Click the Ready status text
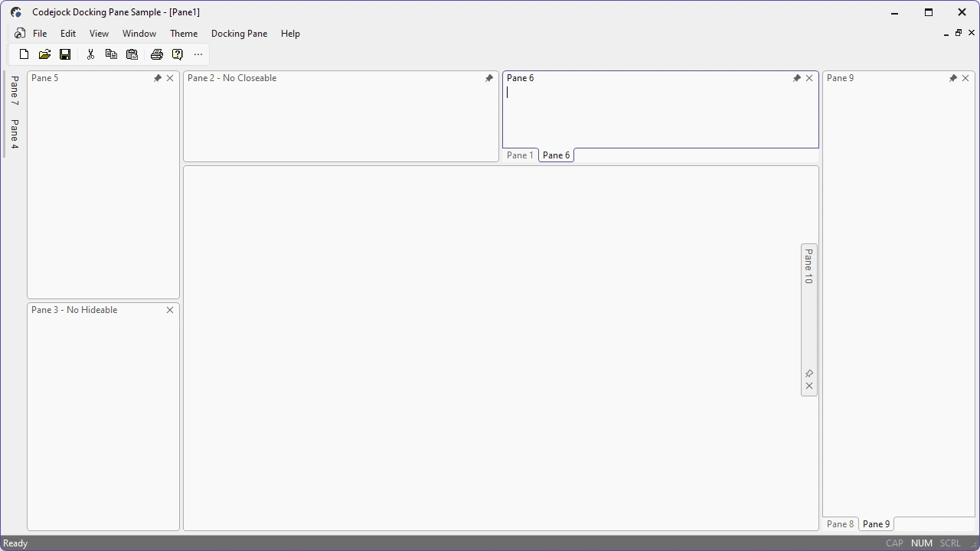The image size is (980, 551). [16, 543]
